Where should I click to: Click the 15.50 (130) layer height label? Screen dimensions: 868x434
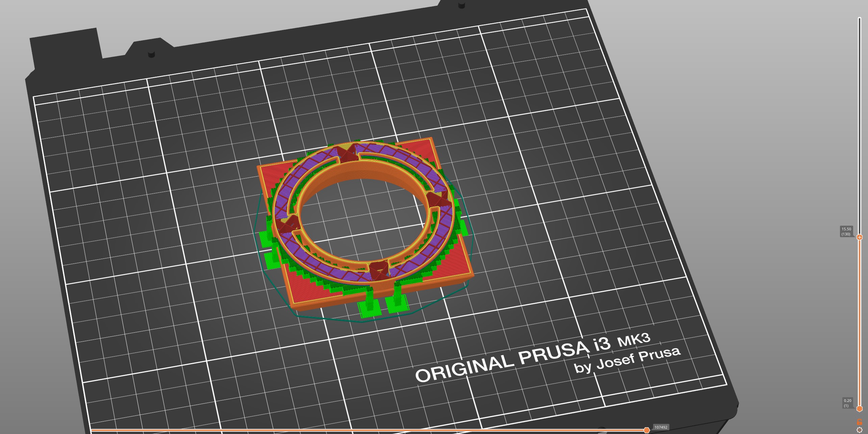pyautogui.click(x=847, y=231)
